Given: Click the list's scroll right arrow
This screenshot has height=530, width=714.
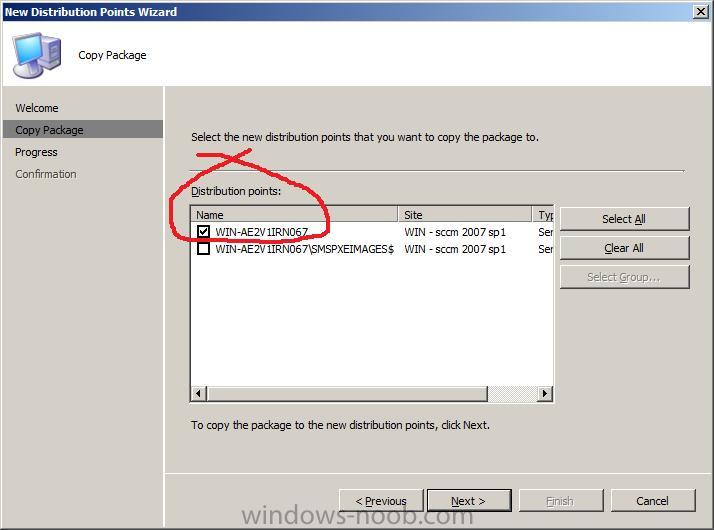Looking at the screenshot, I should 545,393.
